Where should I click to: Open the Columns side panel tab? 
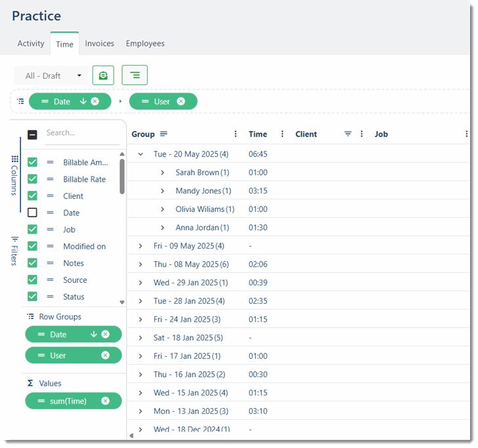point(14,175)
